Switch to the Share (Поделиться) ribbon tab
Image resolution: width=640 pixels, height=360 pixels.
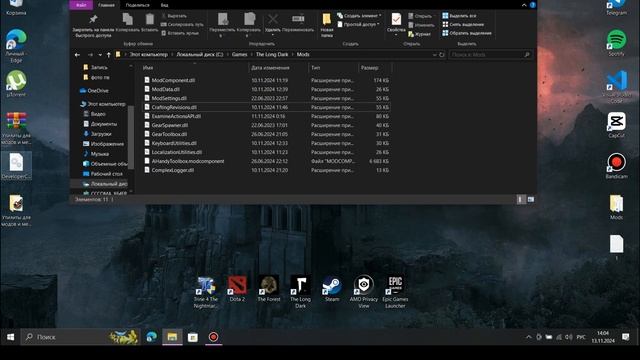138,5
